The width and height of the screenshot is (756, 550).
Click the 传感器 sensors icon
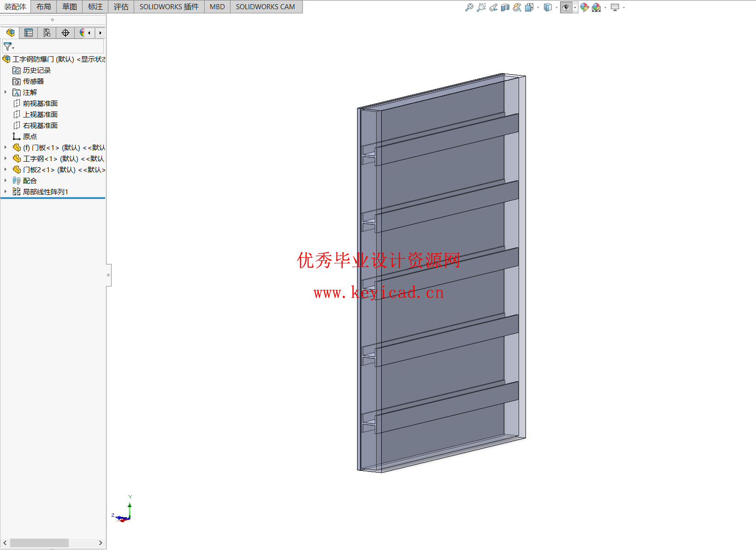[x=17, y=81]
